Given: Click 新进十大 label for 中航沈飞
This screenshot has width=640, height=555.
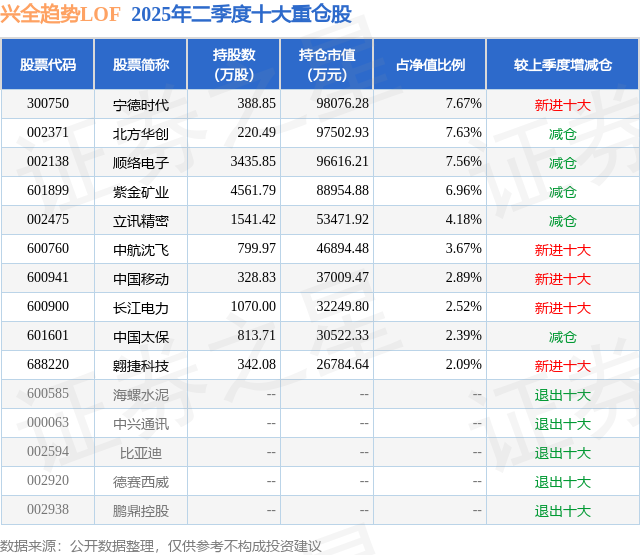Looking at the screenshot, I should [562, 250].
